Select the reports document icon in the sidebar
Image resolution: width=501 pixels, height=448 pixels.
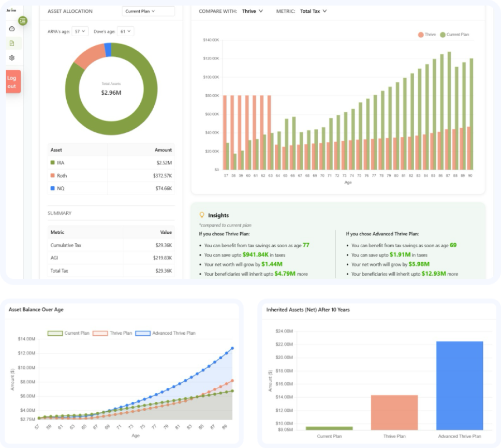pyautogui.click(x=13, y=43)
